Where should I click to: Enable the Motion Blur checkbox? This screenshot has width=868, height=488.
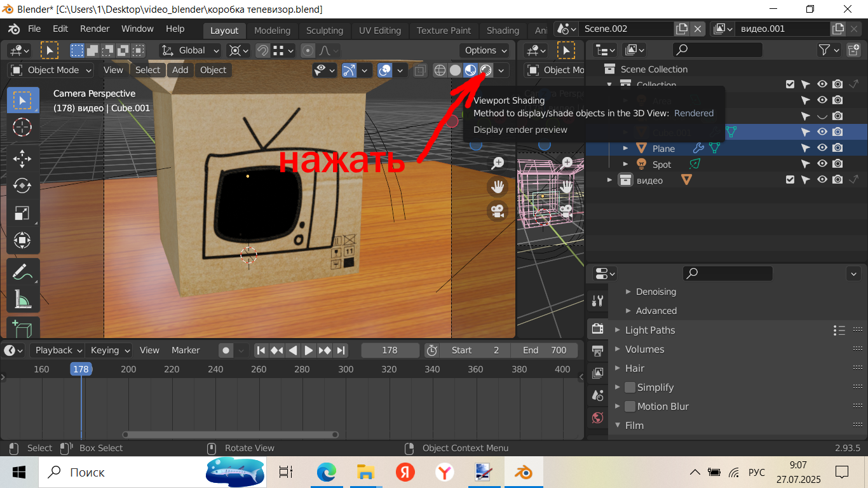click(x=630, y=407)
